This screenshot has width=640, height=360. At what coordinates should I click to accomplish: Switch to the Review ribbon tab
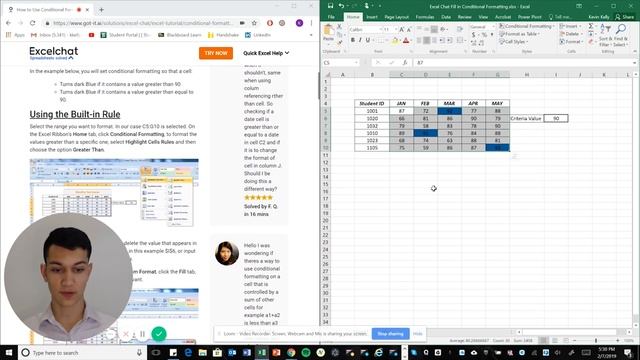(x=464, y=17)
